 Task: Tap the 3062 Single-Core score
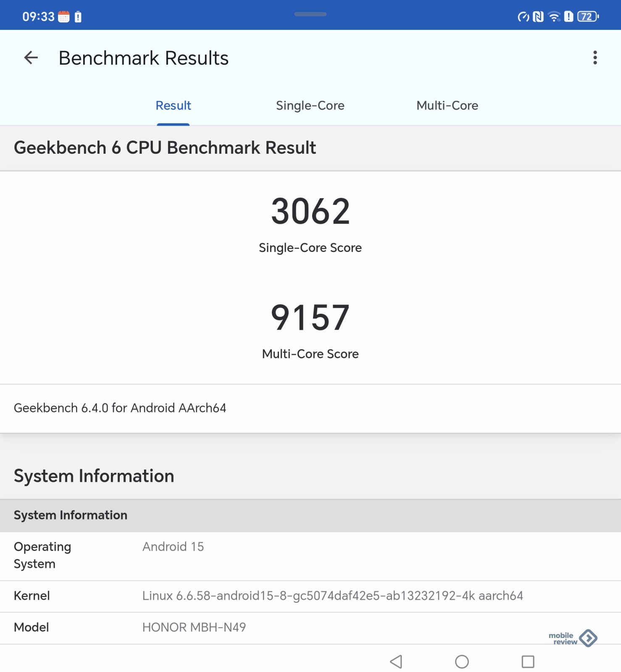coord(310,211)
